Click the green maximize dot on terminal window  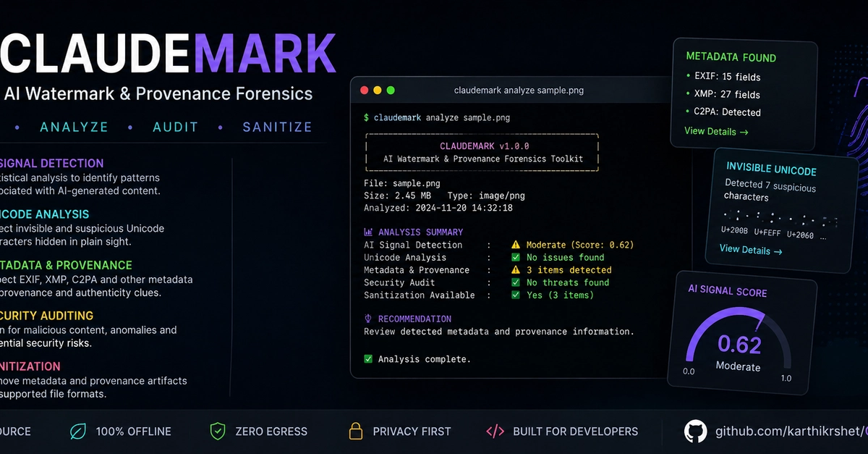coord(391,91)
